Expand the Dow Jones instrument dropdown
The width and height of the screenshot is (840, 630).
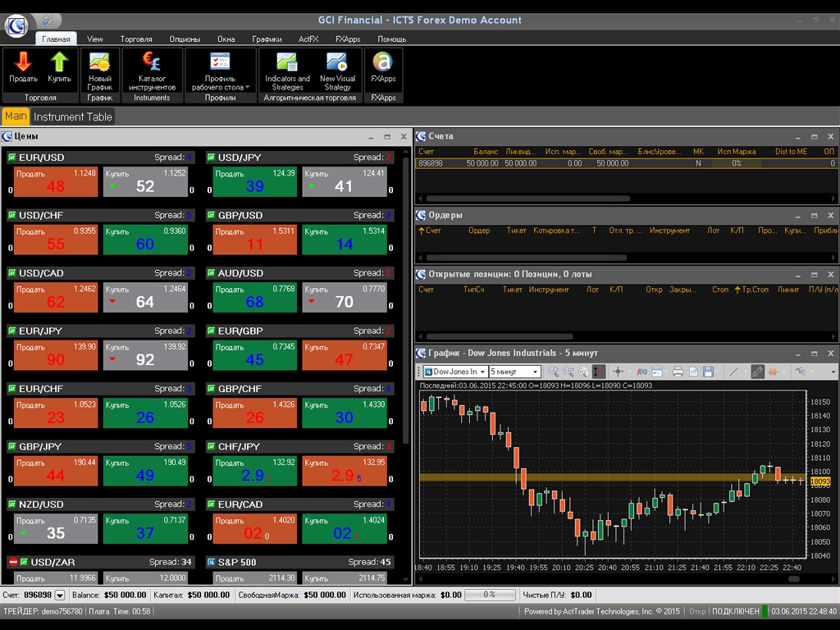point(481,372)
